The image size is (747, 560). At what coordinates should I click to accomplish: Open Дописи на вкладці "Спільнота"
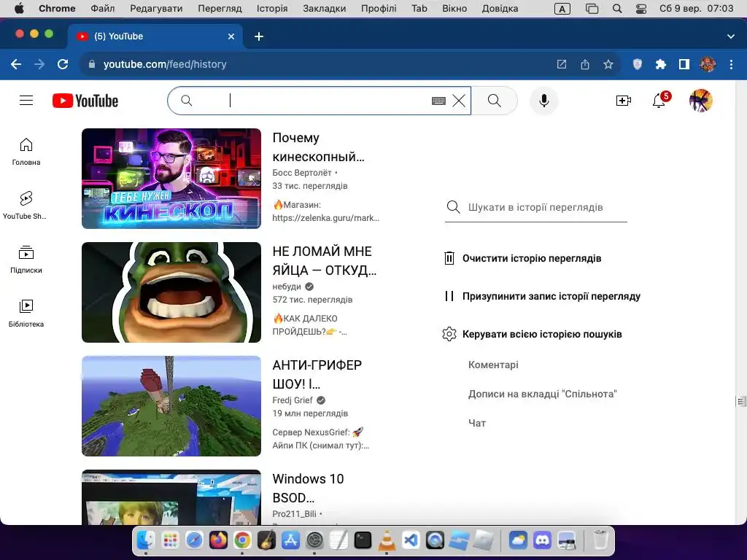[542, 394]
